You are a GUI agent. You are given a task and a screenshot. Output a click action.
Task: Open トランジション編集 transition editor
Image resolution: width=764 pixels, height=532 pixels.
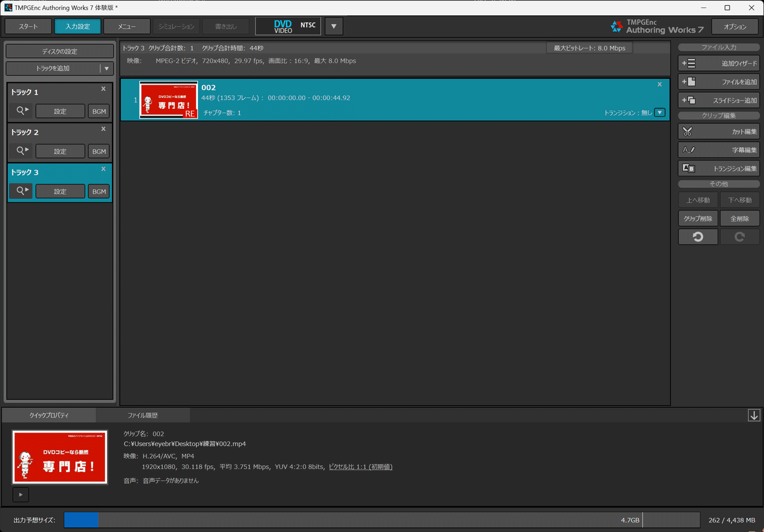click(718, 167)
